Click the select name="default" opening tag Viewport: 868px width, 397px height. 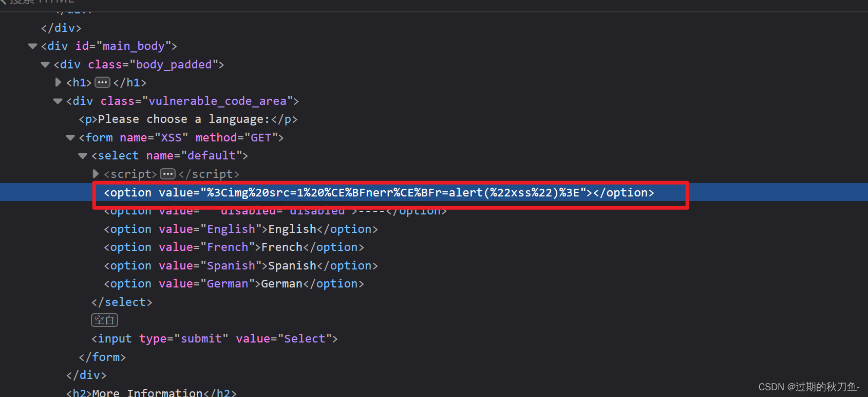[169, 156]
